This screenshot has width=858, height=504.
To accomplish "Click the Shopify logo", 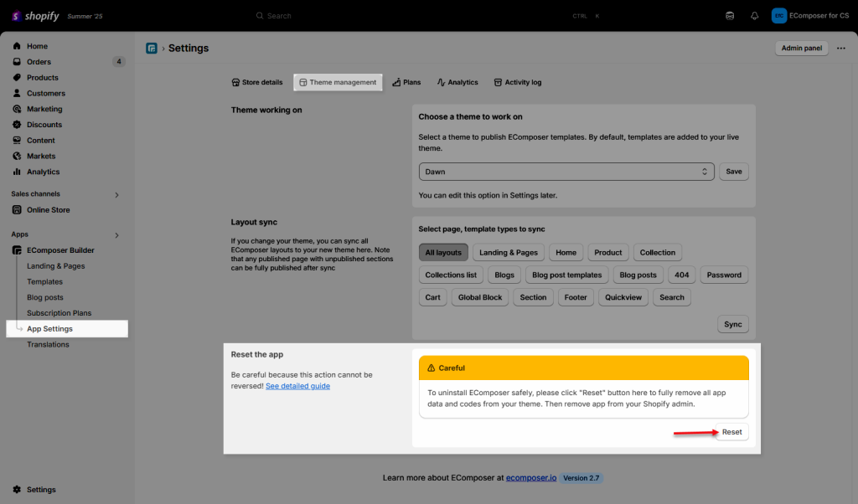I will pyautogui.click(x=35, y=16).
